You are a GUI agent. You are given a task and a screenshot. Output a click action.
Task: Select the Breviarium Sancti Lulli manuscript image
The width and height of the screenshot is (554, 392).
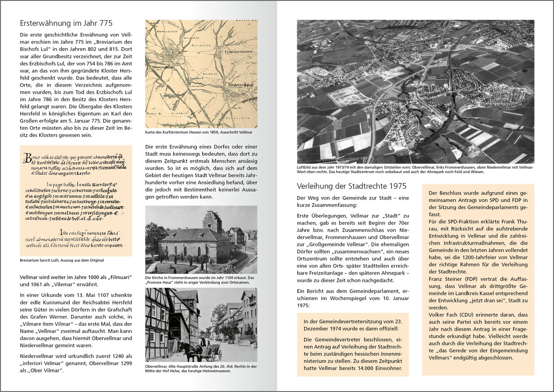(x=76, y=200)
